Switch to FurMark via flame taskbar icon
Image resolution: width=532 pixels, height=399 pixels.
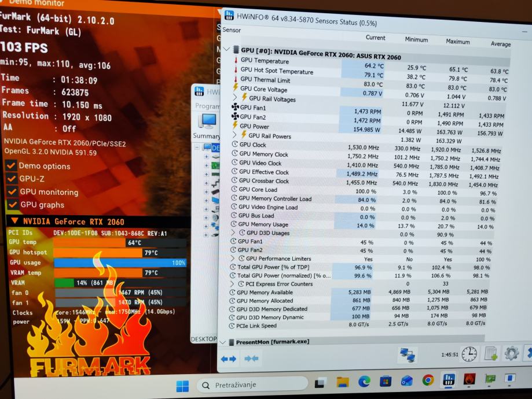click(x=469, y=379)
